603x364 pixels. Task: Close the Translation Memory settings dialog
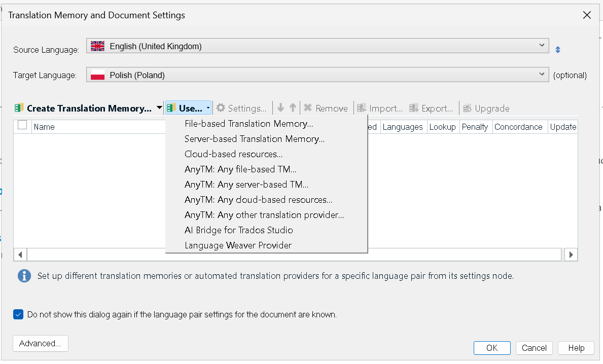pyautogui.click(x=587, y=15)
